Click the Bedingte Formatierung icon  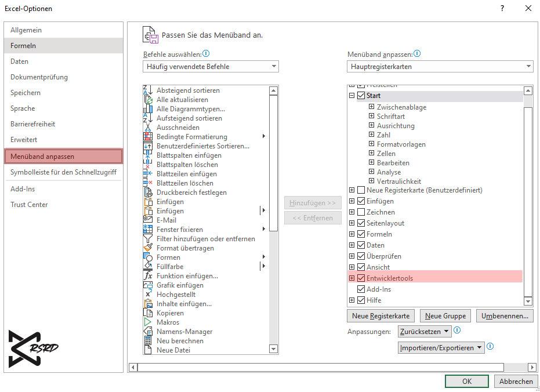147,137
